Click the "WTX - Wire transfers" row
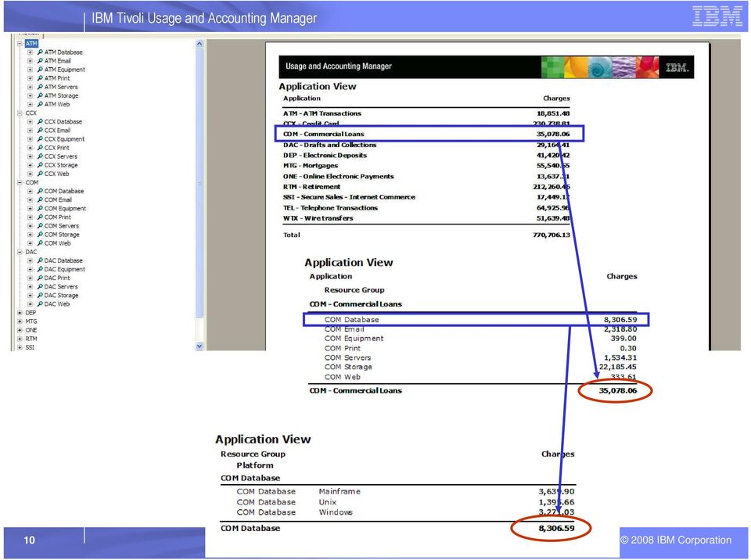 (426, 218)
